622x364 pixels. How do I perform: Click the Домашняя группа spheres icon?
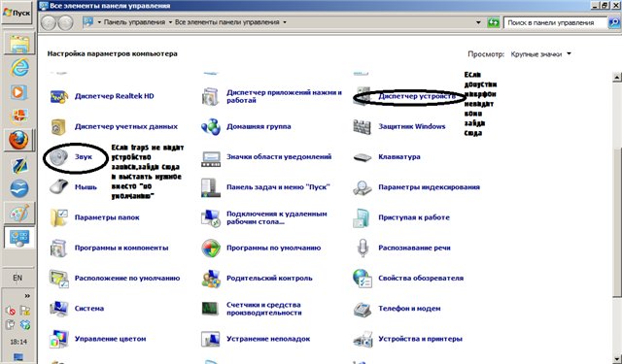[211, 127]
